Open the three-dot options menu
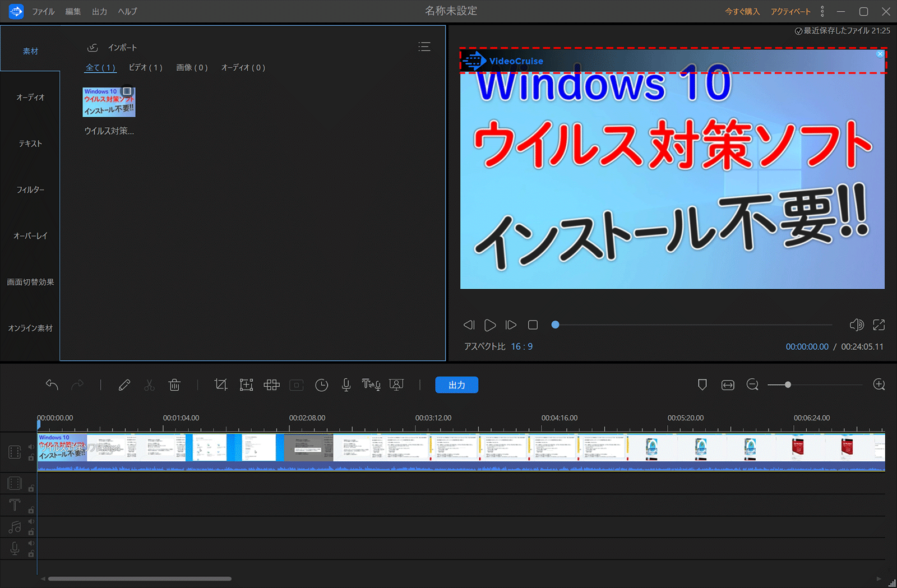The width and height of the screenshot is (897, 588). click(822, 11)
